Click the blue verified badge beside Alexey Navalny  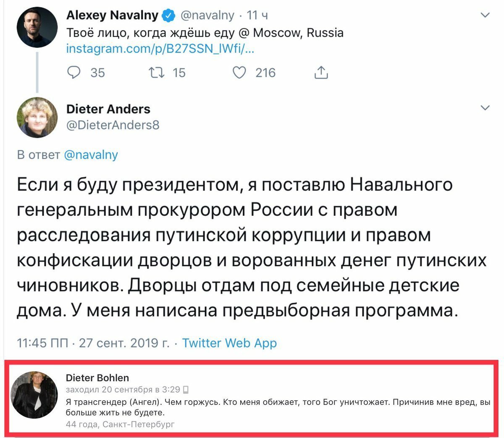169,16
